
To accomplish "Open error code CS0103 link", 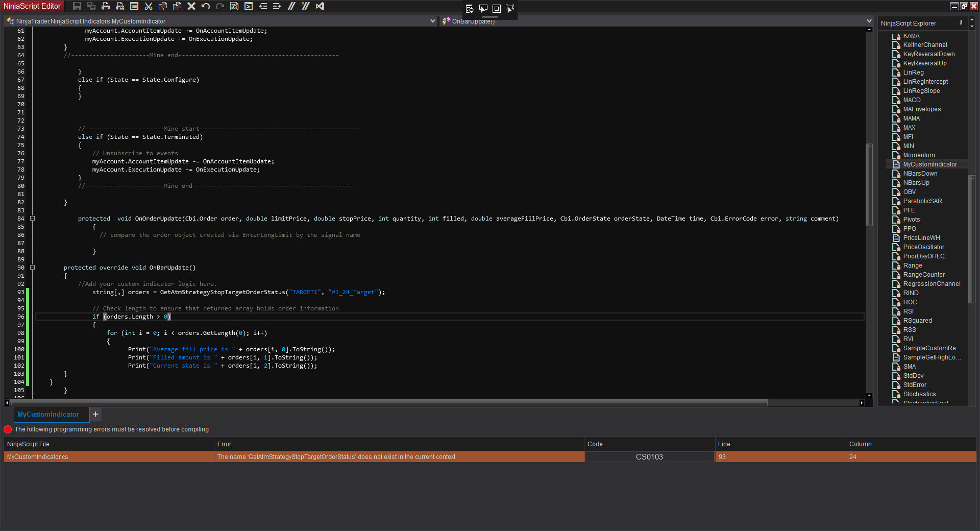I will [x=649, y=457].
